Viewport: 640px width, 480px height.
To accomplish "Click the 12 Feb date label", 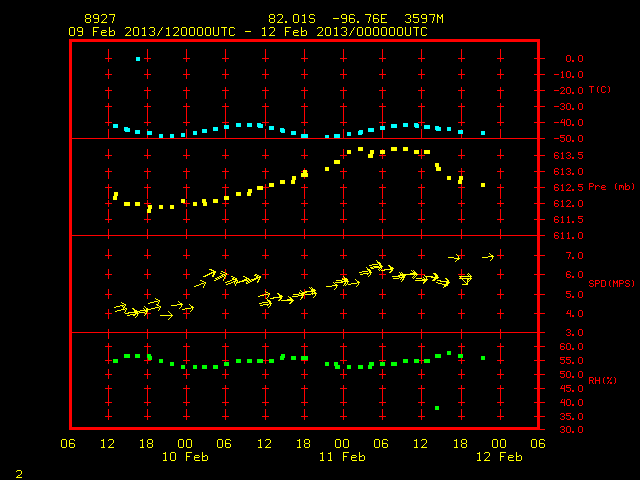I will [499, 457].
